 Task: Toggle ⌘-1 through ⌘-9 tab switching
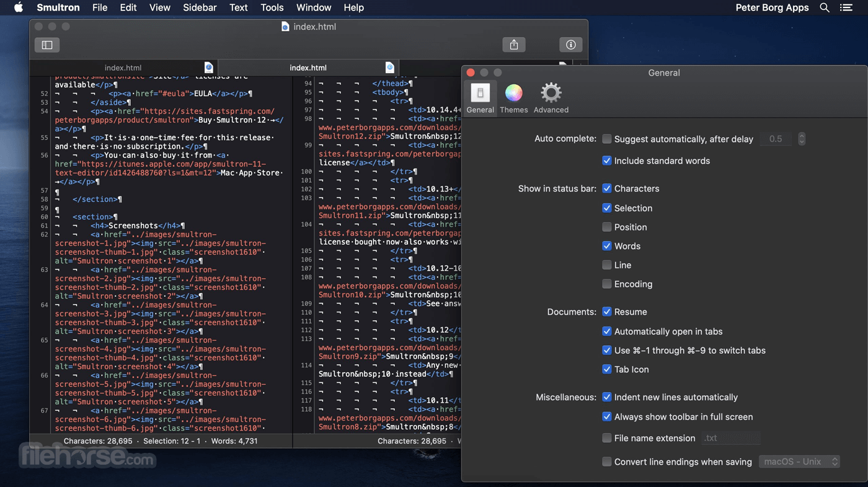point(607,350)
